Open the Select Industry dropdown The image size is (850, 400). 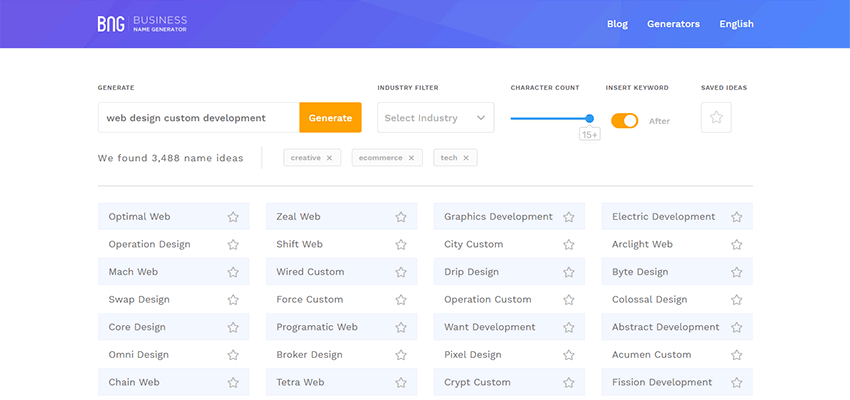pos(435,118)
